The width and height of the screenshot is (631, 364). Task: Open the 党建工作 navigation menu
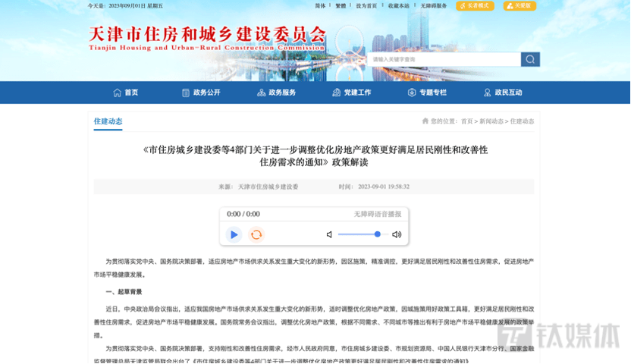[352, 93]
